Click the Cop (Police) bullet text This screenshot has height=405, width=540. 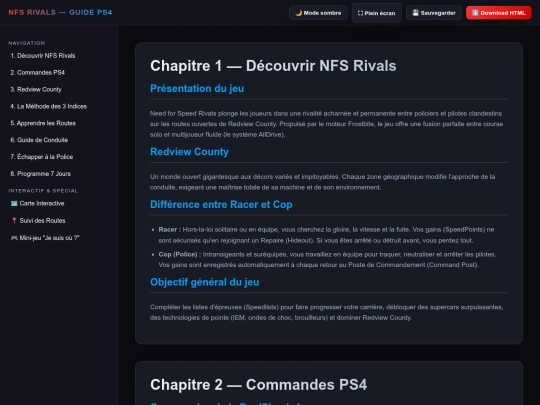coord(327,259)
